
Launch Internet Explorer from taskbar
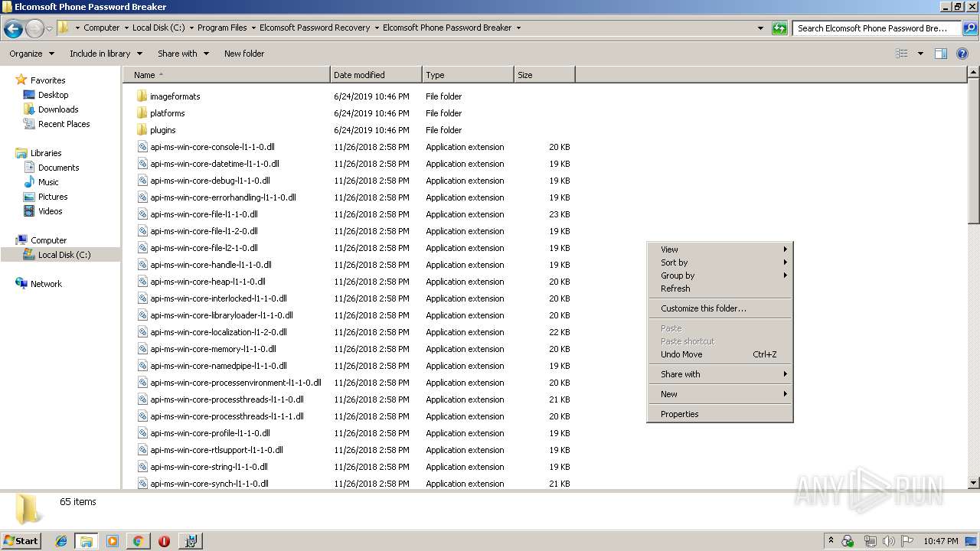coord(61,541)
